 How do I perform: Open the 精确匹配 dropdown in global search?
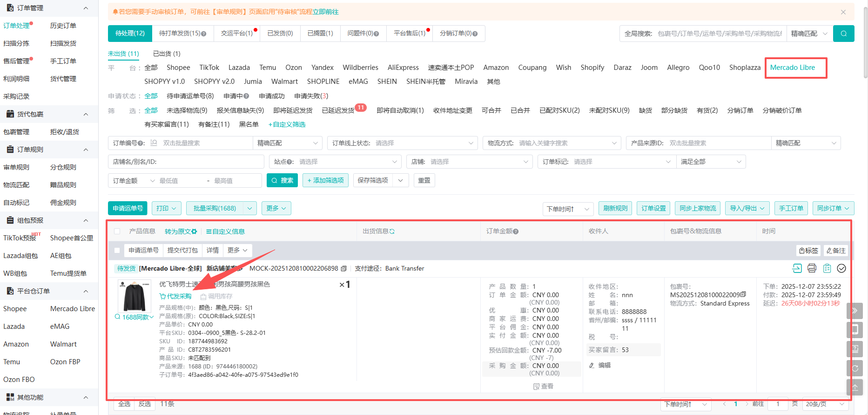[809, 34]
